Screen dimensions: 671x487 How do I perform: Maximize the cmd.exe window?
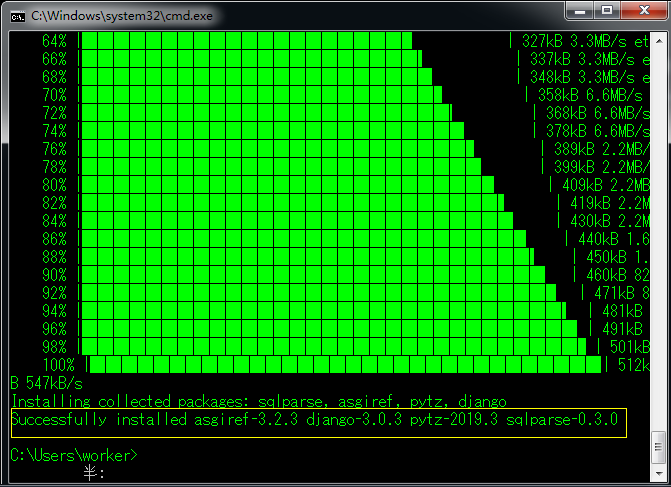(607, 10)
